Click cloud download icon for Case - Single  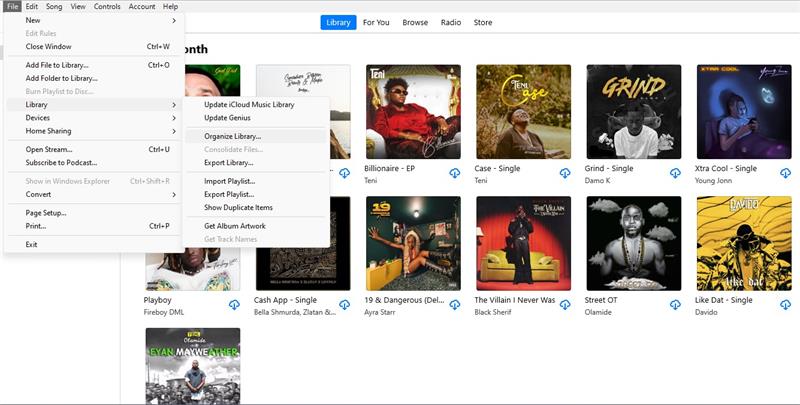(x=565, y=173)
